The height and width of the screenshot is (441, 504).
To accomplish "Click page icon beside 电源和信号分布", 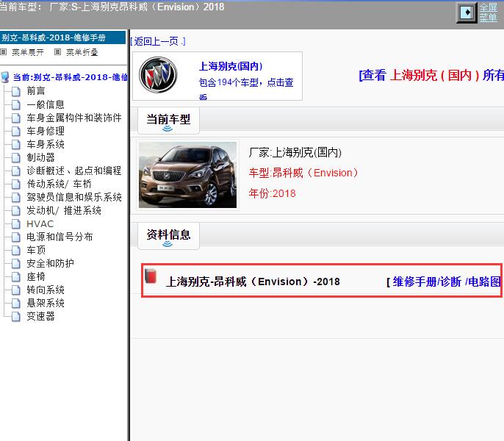I will point(16,237).
